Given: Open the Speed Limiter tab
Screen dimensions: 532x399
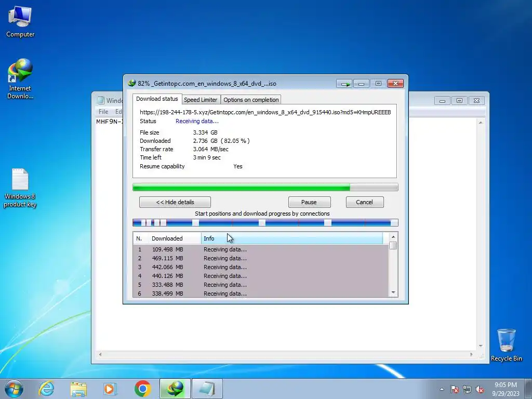Looking at the screenshot, I should click(201, 100).
